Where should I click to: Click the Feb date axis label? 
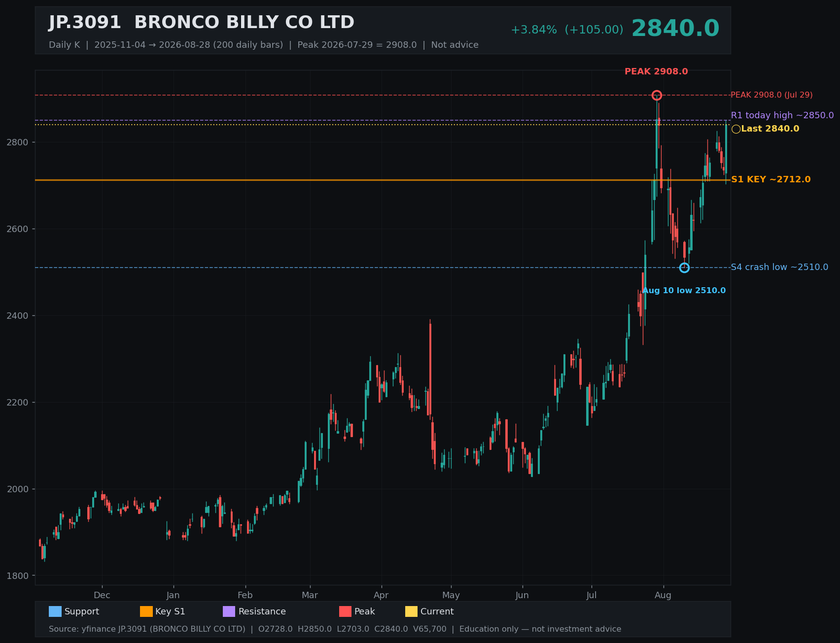click(245, 595)
